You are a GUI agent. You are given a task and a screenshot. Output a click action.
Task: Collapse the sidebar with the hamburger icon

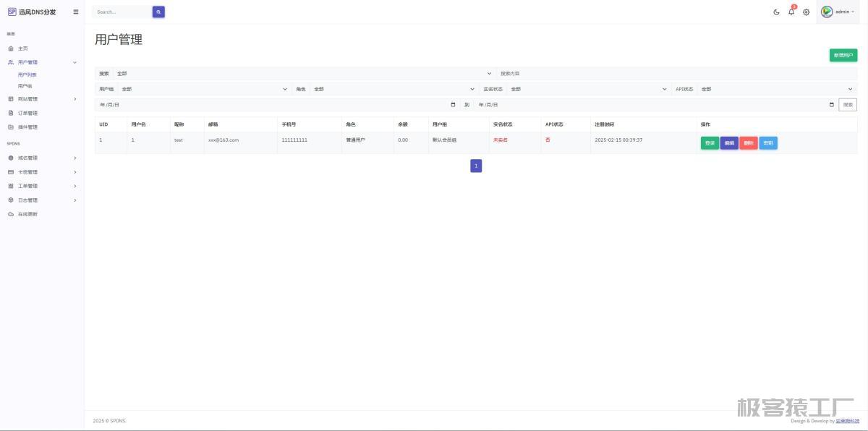[x=76, y=12]
